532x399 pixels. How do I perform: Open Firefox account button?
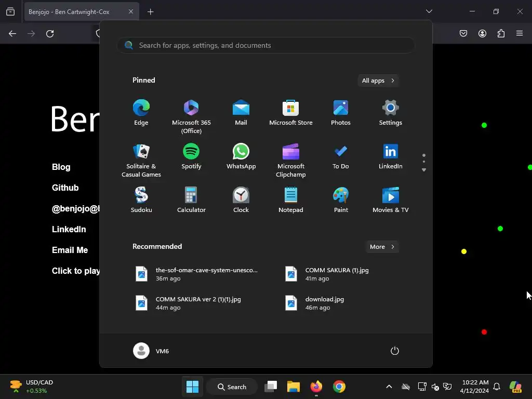pyautogui.click(x=482, y=33)
